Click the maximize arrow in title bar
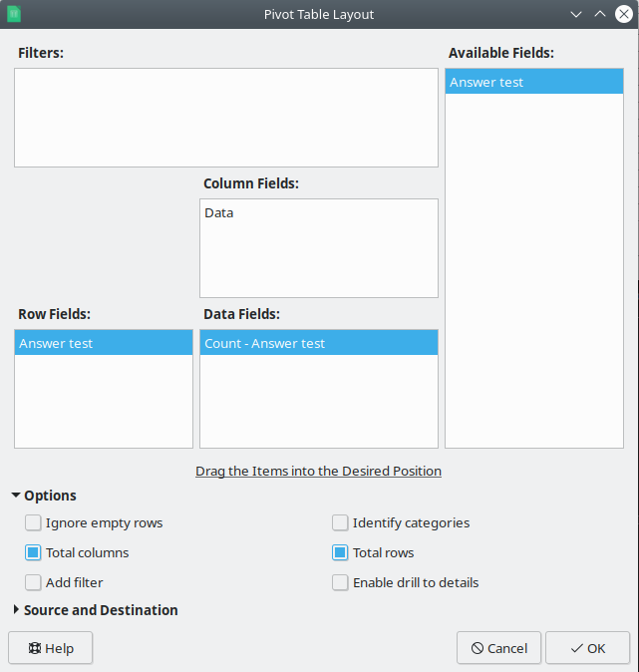 [599, 14]
